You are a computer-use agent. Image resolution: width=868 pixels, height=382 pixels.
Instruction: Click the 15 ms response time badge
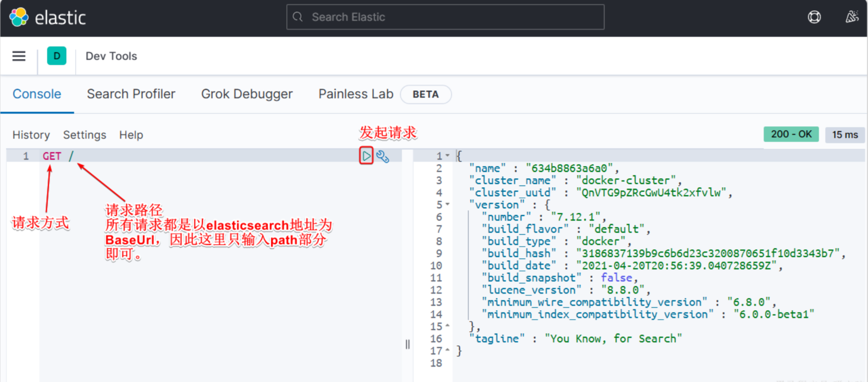pos(844,135)
